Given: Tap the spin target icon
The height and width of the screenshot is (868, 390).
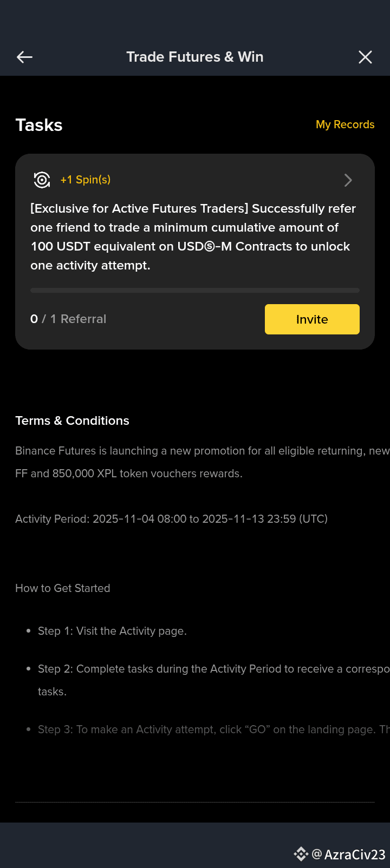Looking at the screenshot, I should 42,180.
